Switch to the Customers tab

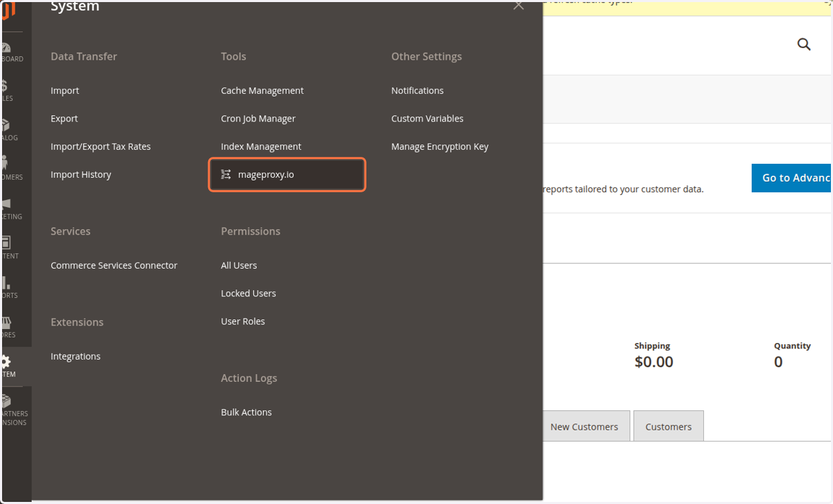point(668,426)
